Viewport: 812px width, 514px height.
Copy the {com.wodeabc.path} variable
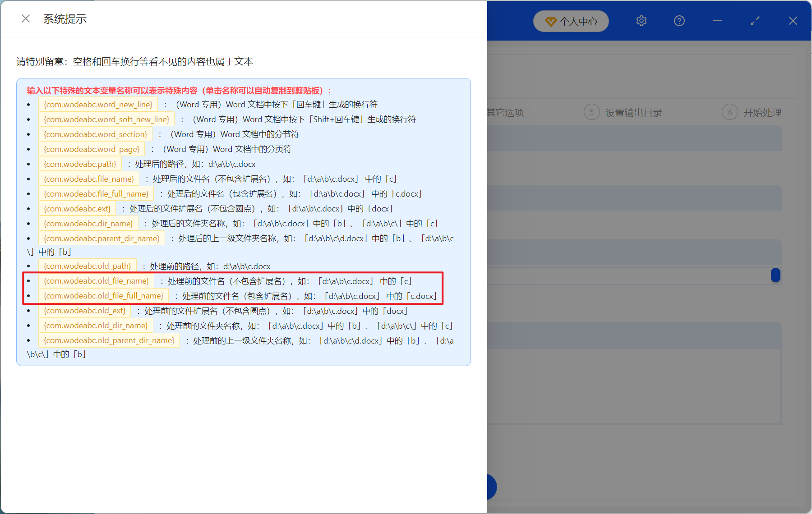[x=80, y=164]
